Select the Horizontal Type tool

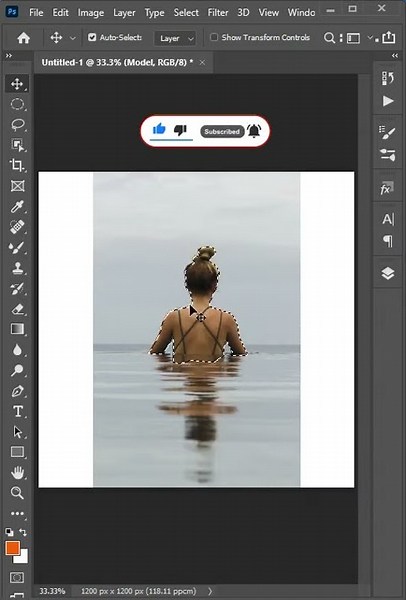17,411
